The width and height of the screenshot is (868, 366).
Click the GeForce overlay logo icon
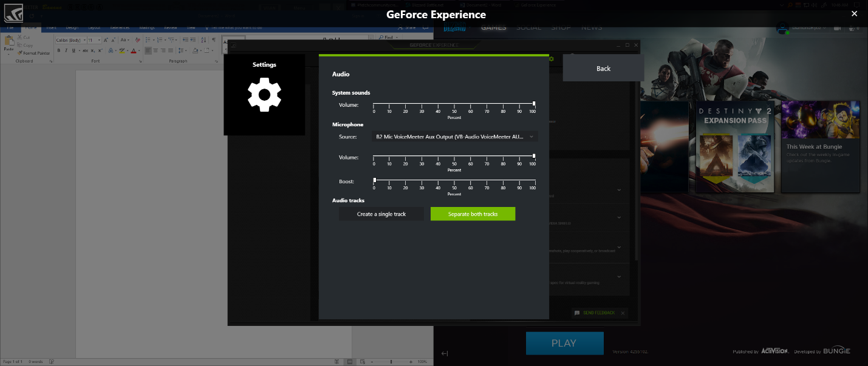(x=13, y=13)
